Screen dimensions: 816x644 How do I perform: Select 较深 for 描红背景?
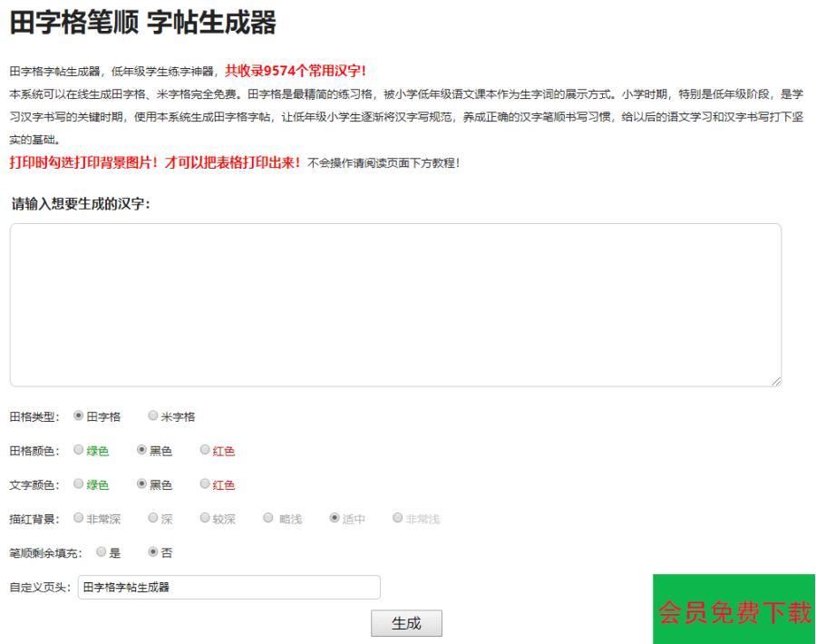[x=205, y=518]
